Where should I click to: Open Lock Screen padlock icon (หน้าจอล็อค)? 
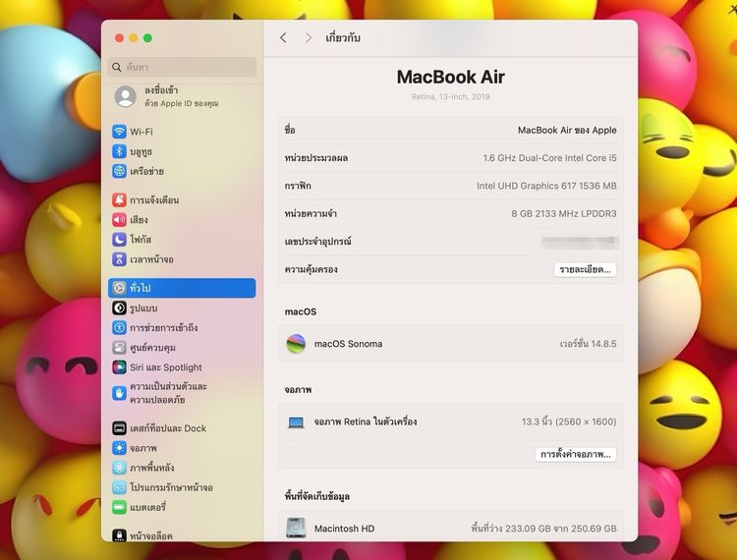[x=119, y=535]
